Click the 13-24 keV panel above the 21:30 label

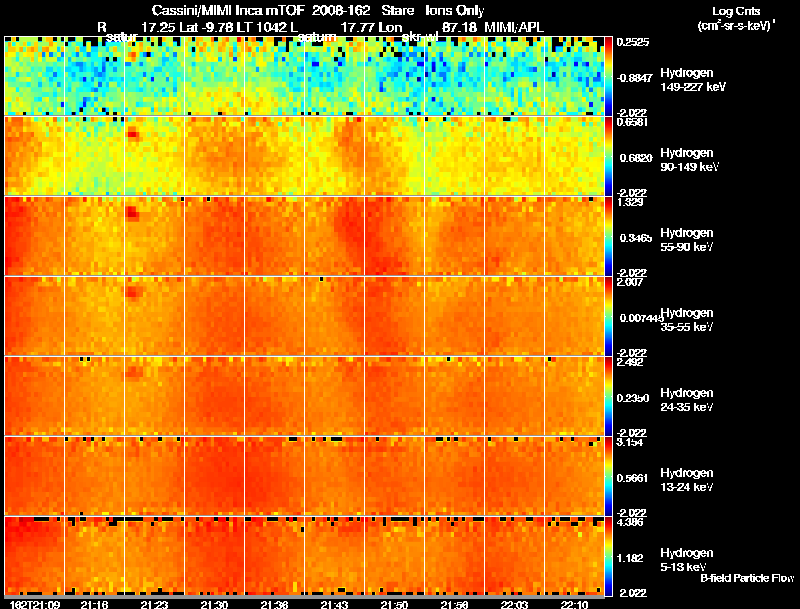215,476
